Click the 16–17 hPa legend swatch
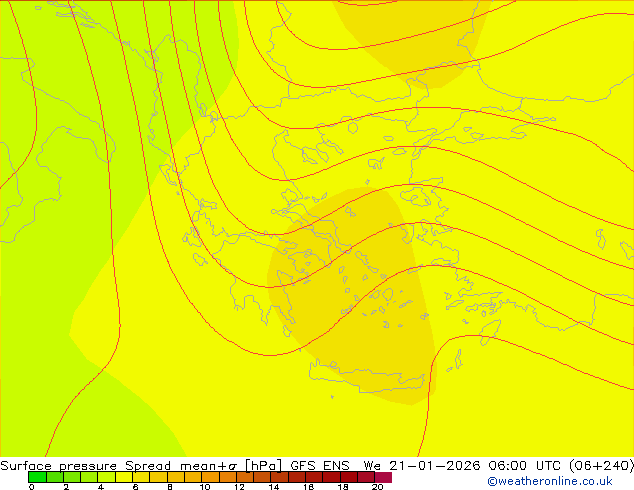Image resolution: width=634 pixels, height=490 pixels. (314, 477)
